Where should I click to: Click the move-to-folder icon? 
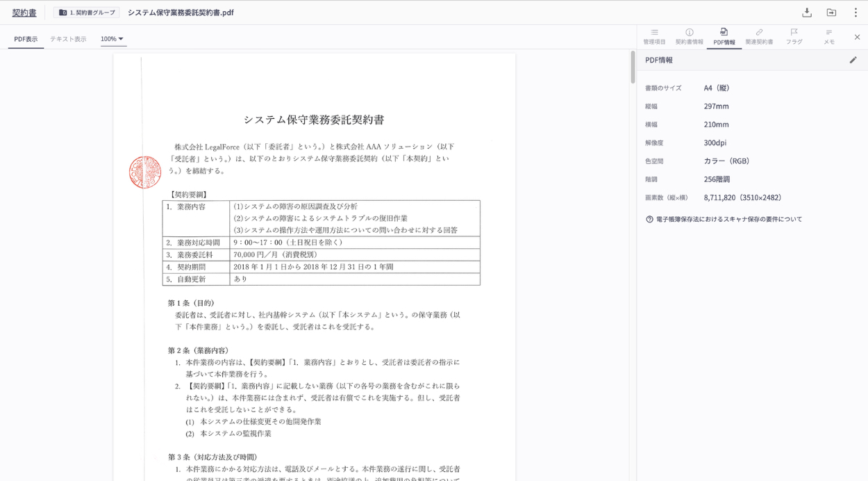[x=831, y=13]
